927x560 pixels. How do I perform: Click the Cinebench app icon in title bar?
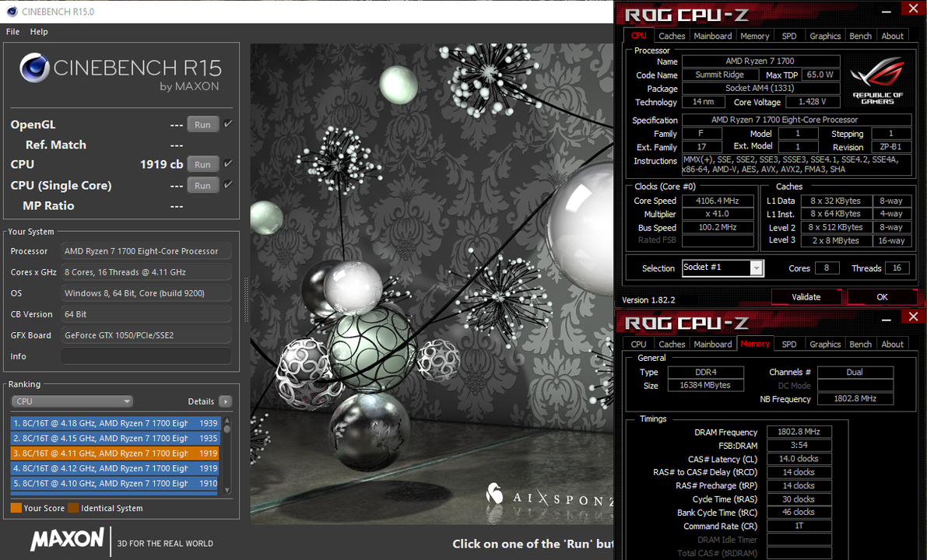(11, 11)
